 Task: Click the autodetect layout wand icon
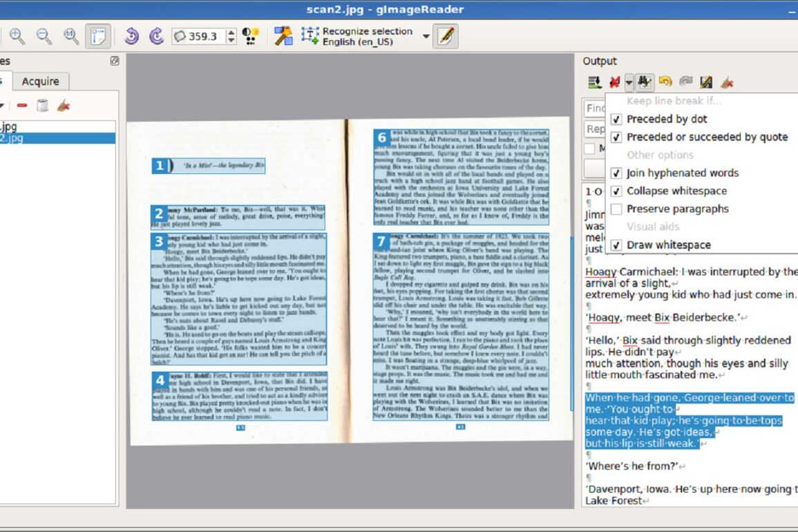tap(283, 37)
